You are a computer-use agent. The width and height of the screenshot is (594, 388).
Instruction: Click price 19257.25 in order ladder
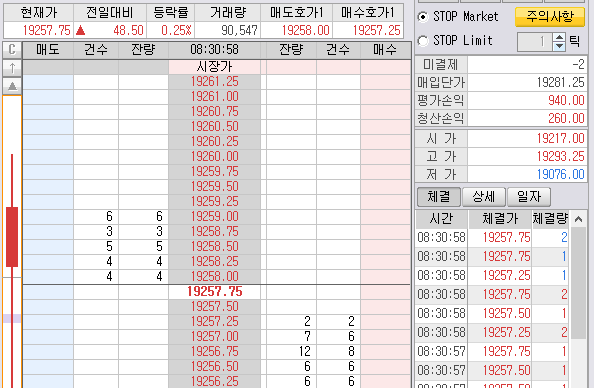coord(214,321)
